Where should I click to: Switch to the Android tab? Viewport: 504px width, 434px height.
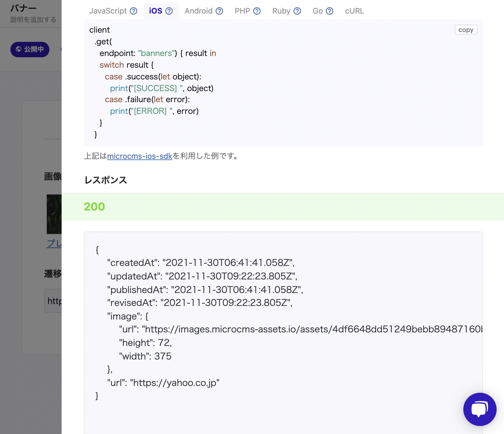198,11
